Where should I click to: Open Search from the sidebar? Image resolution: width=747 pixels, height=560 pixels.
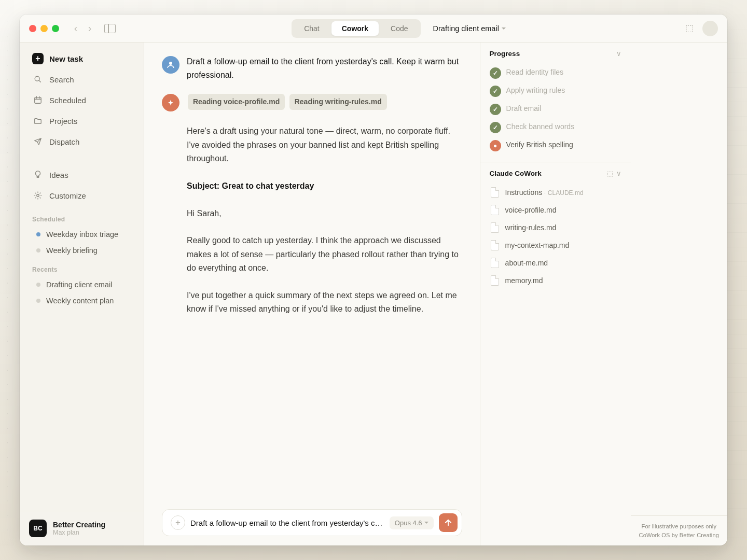(x=61, y=79)
